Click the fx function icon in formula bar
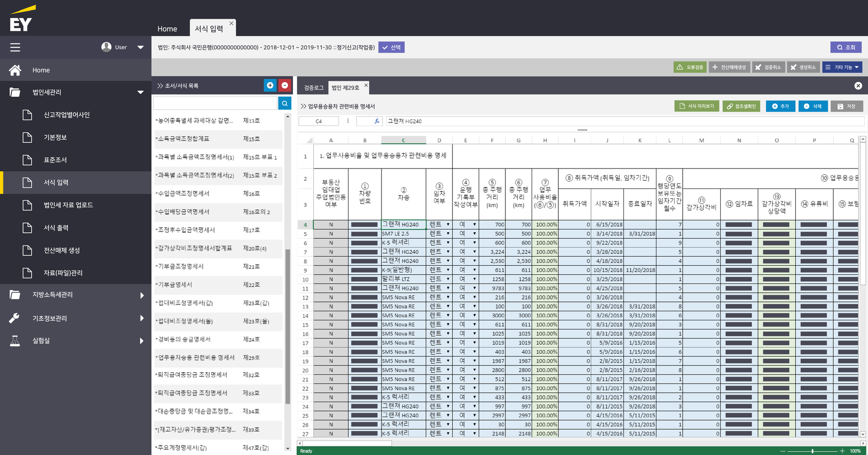868x455 pixels. pyautogui.click(x=377, y=121)
